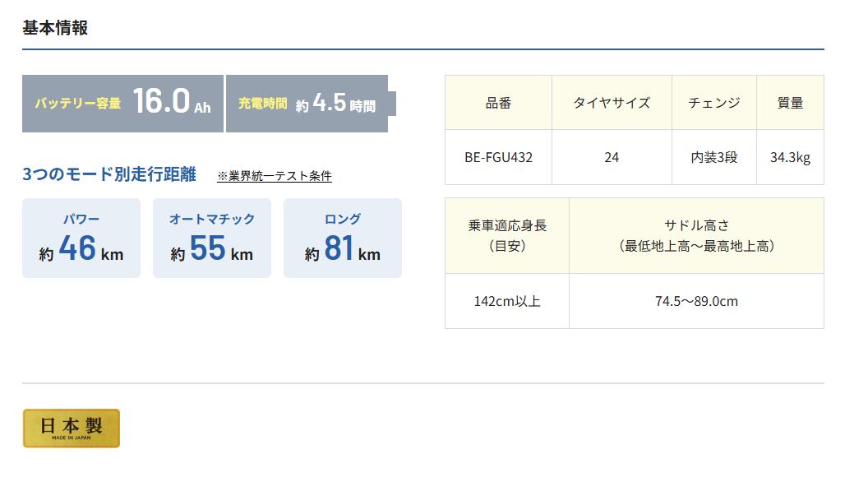Click the tire size 24 cell

[612, 157]
